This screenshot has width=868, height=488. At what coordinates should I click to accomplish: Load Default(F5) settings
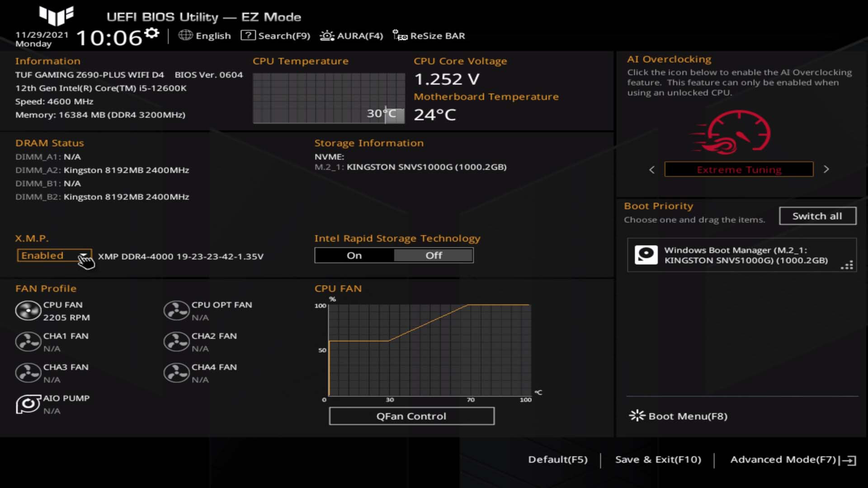[x=558, y=460]
